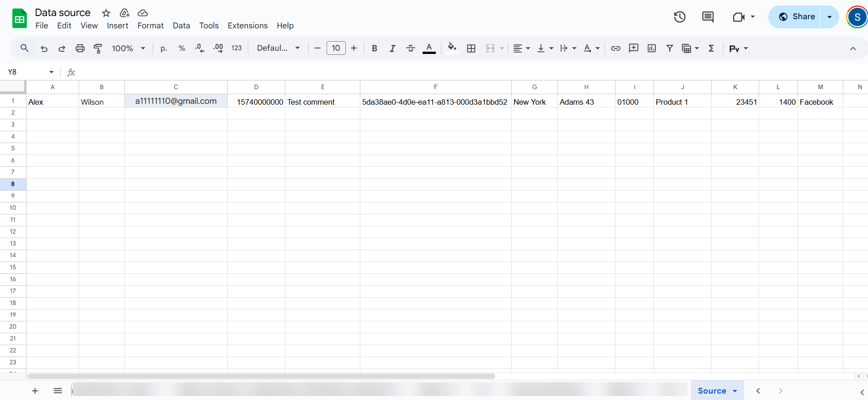Open the all sheets list
The width and height of the screenshot is (868, 400).
click(58, 391)
